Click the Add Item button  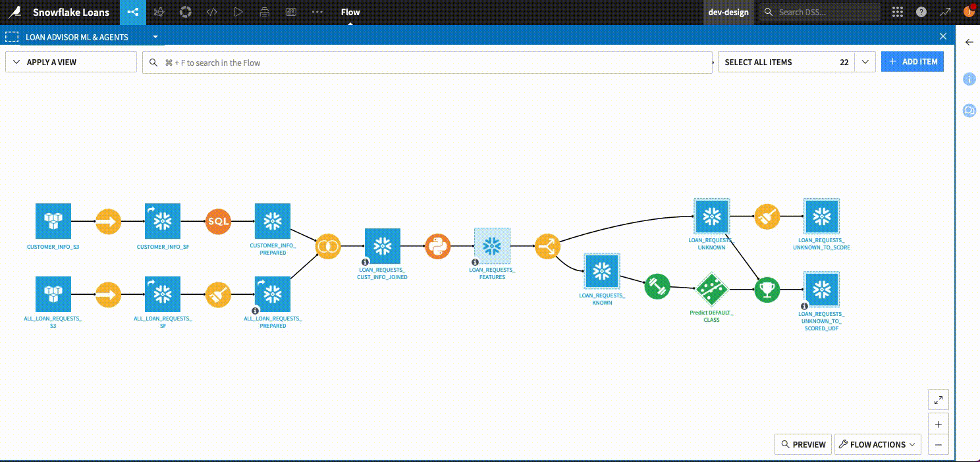pos(912,62)
